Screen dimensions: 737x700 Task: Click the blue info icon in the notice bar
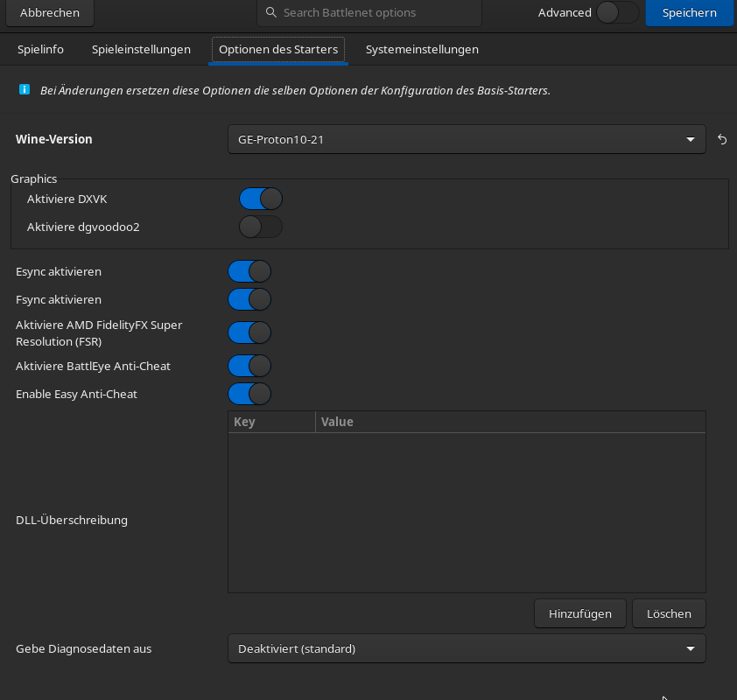[25, 89]
